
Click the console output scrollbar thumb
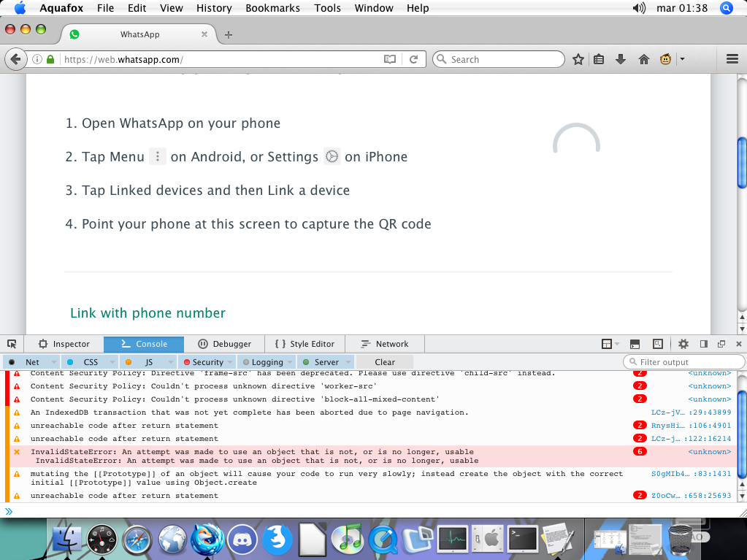click(x=742, y=434)
